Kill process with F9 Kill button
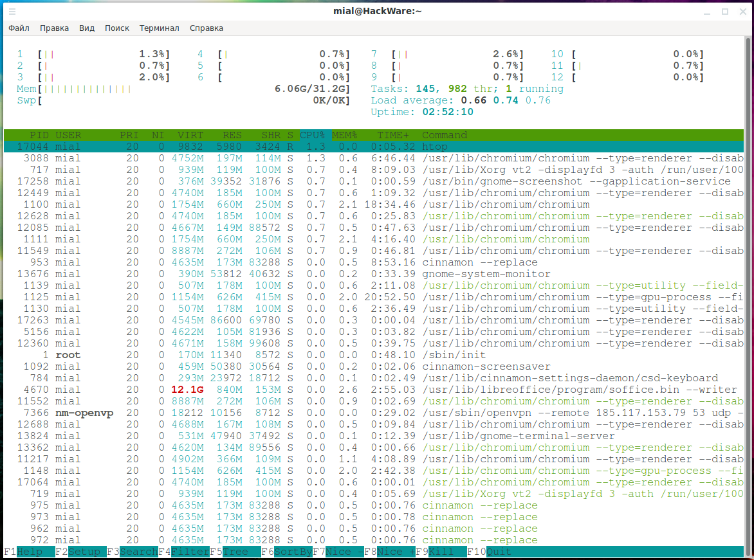Image resolution: width=754 pixels, height=560 pixels. tap(441, 552)
